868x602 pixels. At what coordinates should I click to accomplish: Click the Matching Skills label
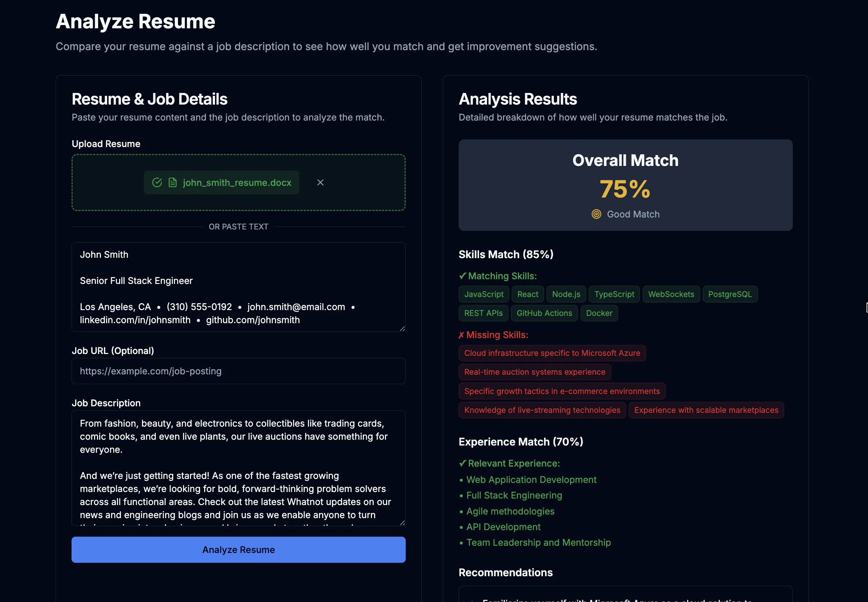[498, 276]
